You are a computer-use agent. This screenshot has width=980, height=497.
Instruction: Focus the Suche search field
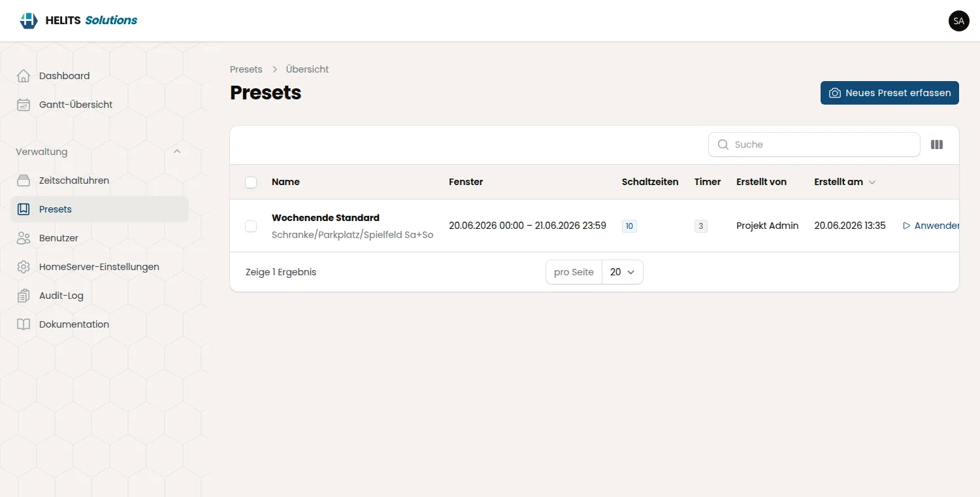click(x=814, y=145)
